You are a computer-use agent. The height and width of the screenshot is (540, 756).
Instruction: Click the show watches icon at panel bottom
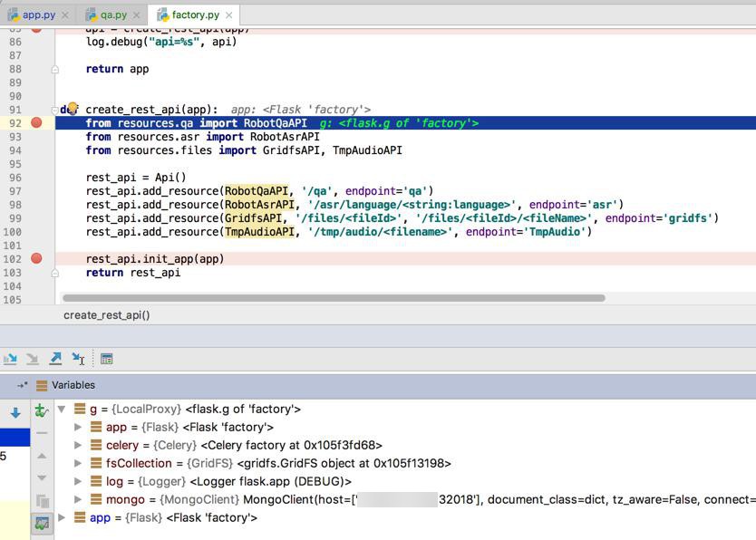click(42, 523)
